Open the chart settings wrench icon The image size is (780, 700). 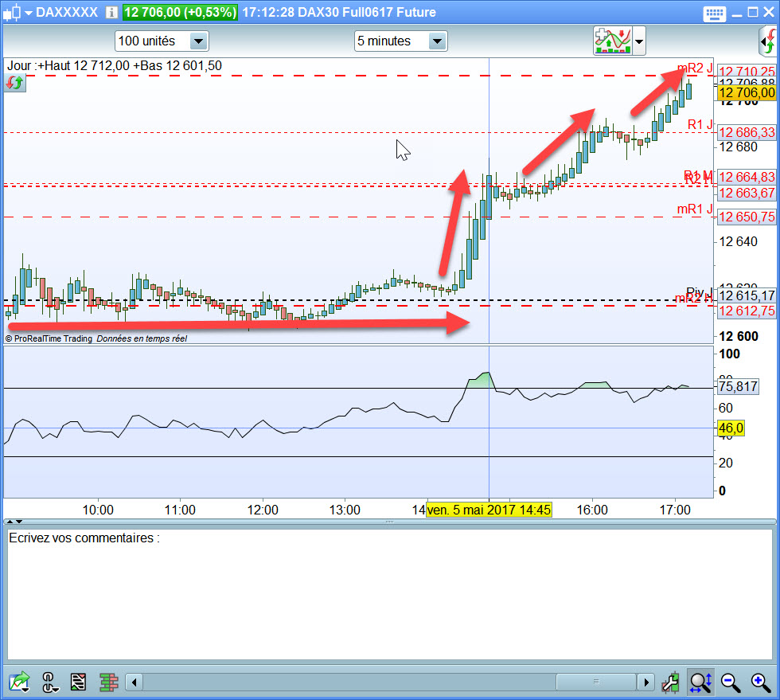670,682
